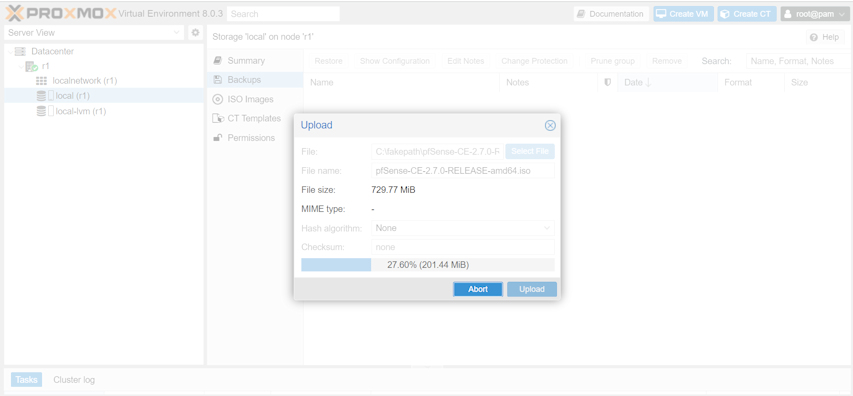Click the shield protection column icon
Screen dimensions: 853x396
[608, 83]
